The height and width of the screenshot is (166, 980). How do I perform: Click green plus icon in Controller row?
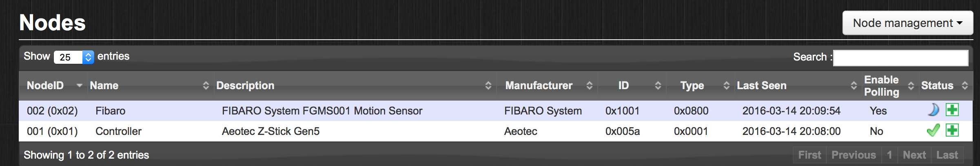tap(952, 130)
